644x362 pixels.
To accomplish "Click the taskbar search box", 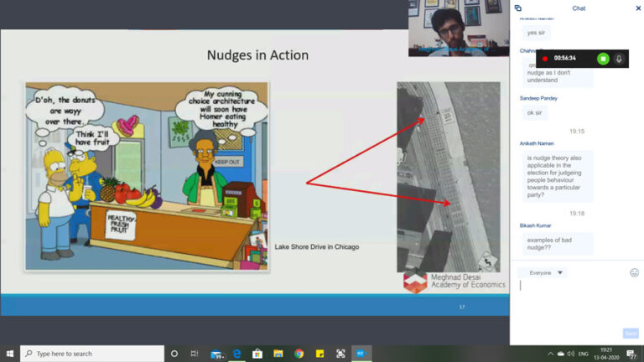I will coord(92,354).
